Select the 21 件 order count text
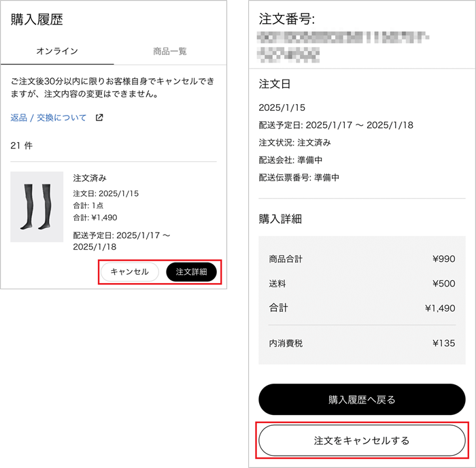The image size is (476, 468). tap(22, 146)
